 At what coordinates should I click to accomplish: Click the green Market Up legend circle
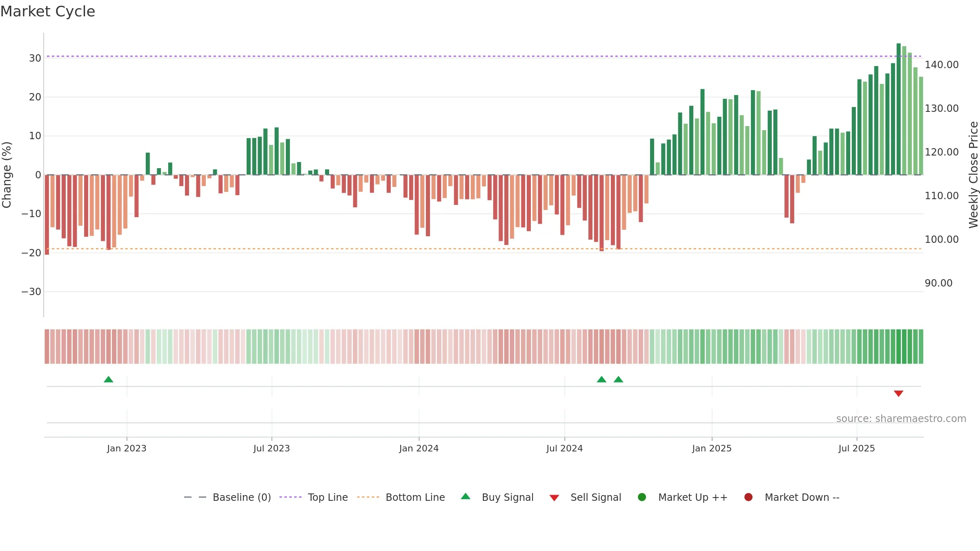pos(642,497)
